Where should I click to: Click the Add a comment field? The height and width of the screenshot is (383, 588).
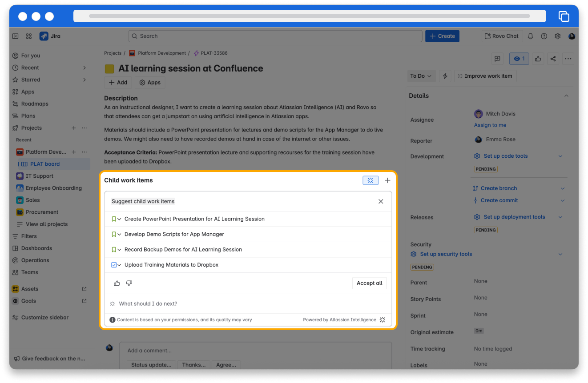tap(256, 351)
